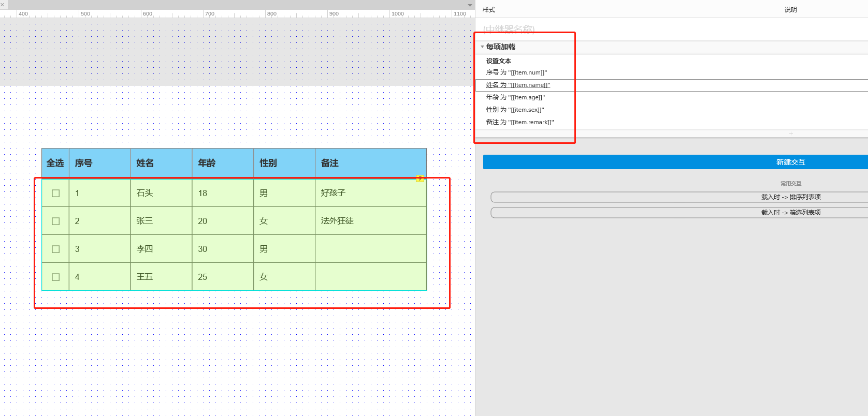
Task: Select the name cell 李四
Action: [161, 249]
